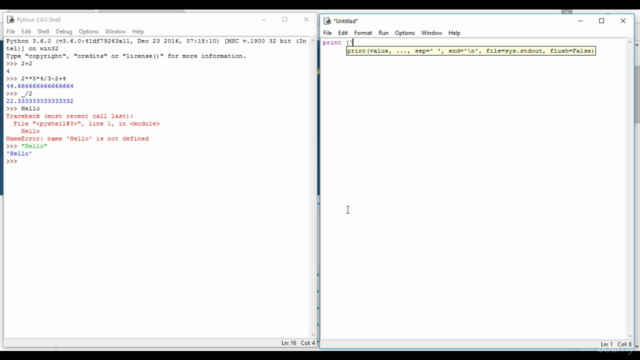Screen dimensions: 640x360
Task: Click the print keyword in the editor
Action: pyautogui.click(x=331, y=42)
